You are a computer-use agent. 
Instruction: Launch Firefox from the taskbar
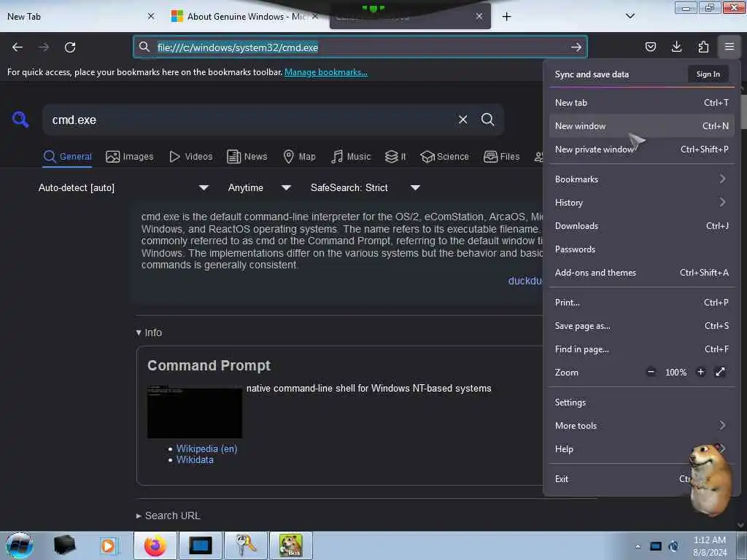pyautogui.click(x=155, y=545)
